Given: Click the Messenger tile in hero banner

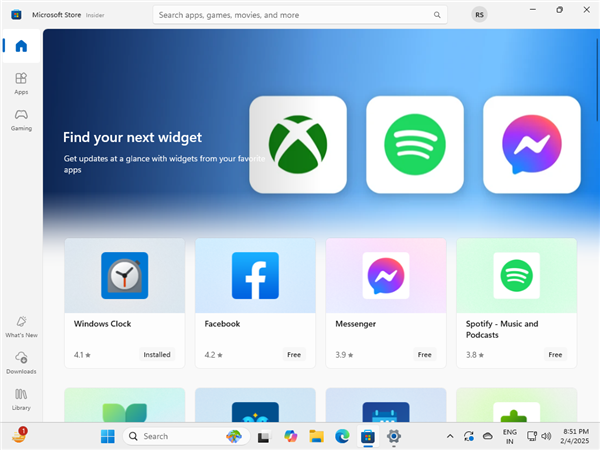Looking at the screenshot, I should tap(531, 144).
